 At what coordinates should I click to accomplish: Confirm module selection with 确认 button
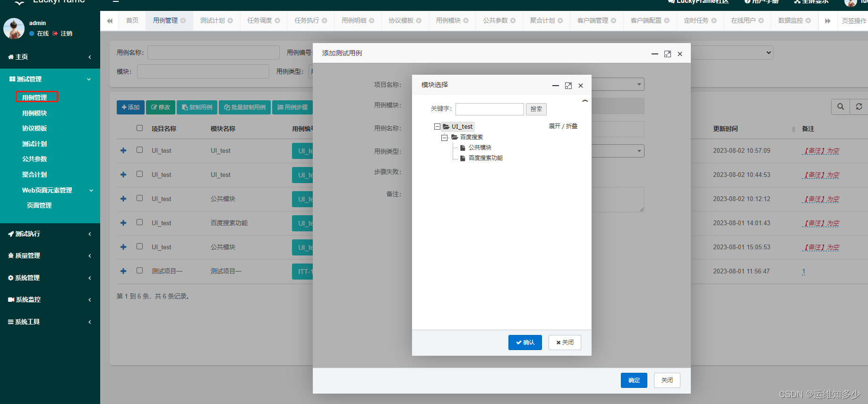[525, 343]
